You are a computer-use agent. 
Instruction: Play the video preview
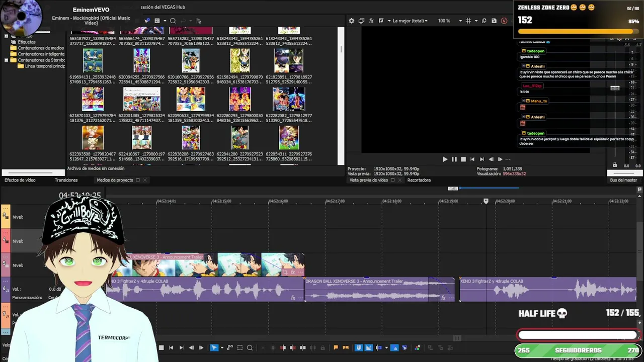pyautogui.click(x=445, y=159)
